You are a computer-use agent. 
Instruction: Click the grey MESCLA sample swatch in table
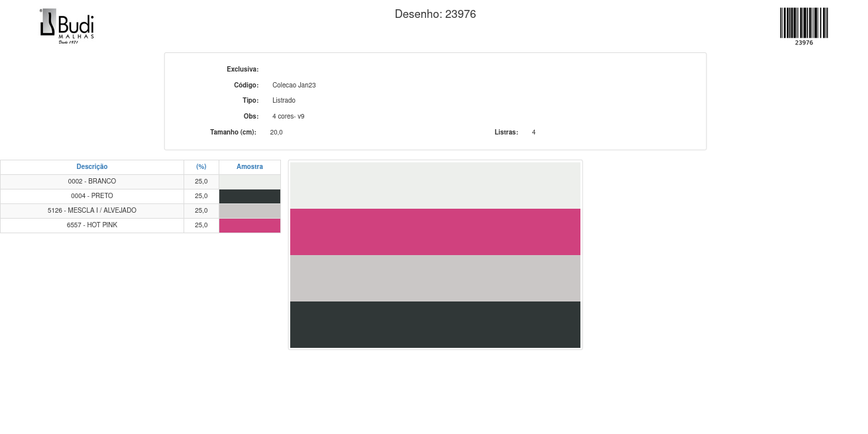click(250, 211)
